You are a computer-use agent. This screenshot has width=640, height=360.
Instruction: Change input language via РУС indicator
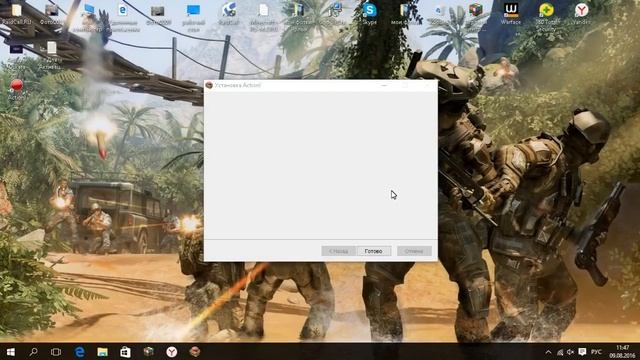596,352
